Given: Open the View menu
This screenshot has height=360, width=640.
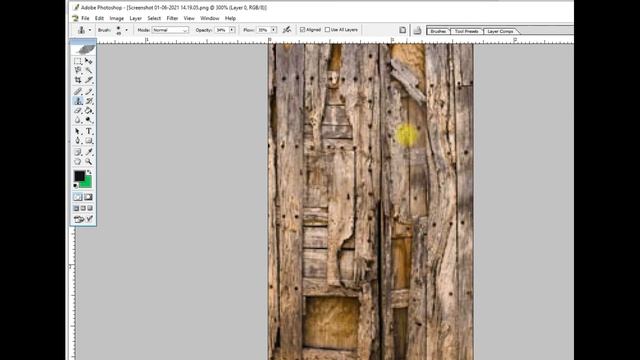Looking at the screenshot, I should tap(189, 18).
